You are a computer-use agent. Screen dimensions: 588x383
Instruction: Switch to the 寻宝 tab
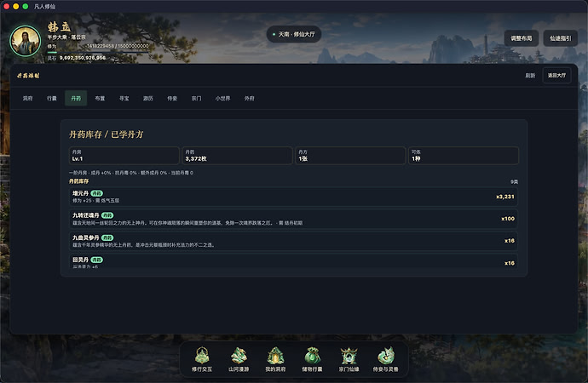tap(124, 99)
